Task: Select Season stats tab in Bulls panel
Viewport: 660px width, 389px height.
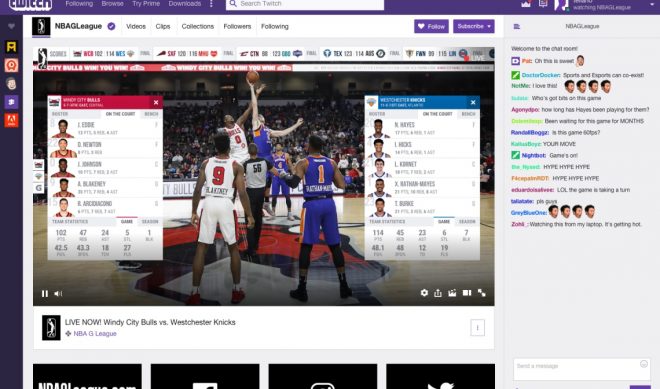Action: tap(150, 221)
